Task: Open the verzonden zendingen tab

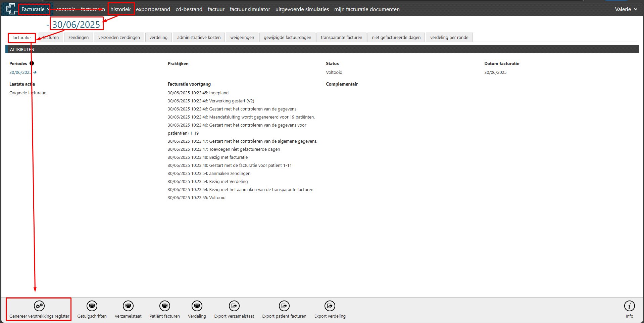Action: 119,37
